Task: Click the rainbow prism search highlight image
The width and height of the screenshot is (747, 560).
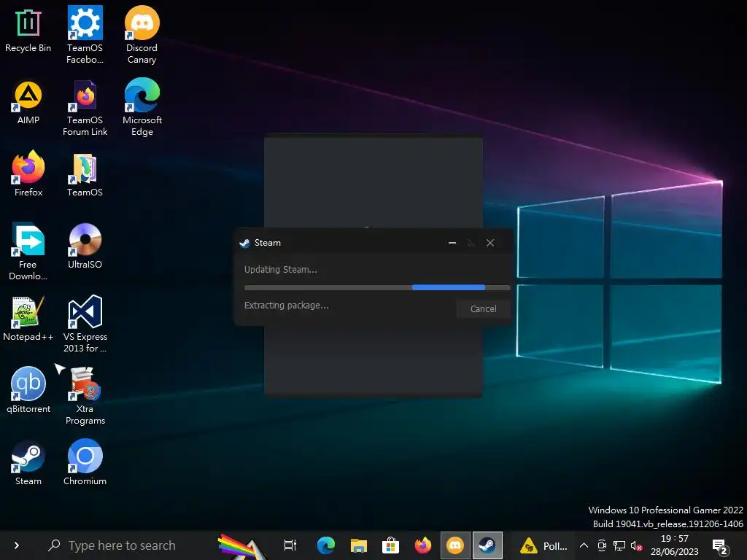Action: click(241, 547)
